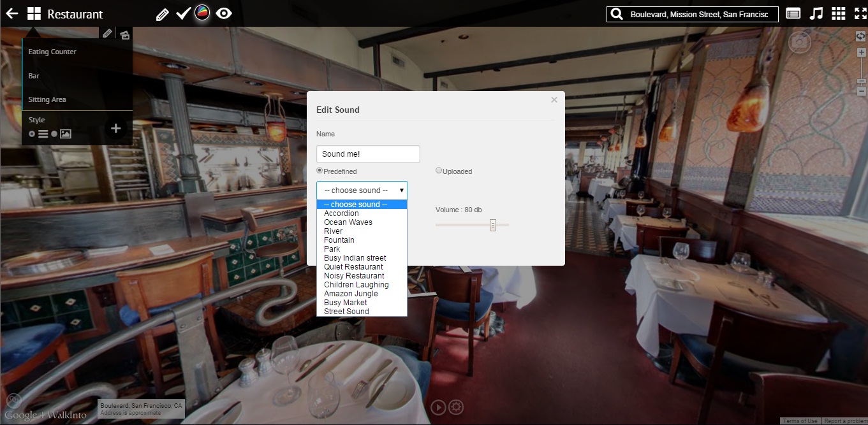Open the gear settings icon at bottom
The height and width of the screenshot is (425, 868).
456,407
